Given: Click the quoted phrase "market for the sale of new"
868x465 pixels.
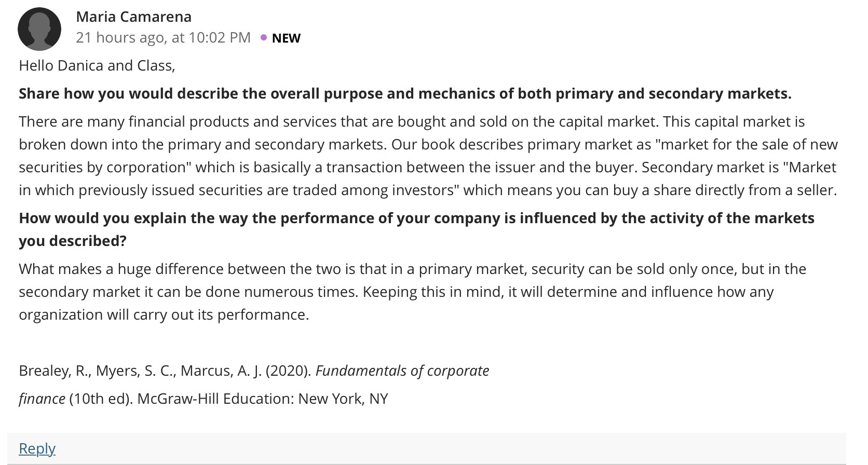Looking at the screenshot, I should click(747, 144).
